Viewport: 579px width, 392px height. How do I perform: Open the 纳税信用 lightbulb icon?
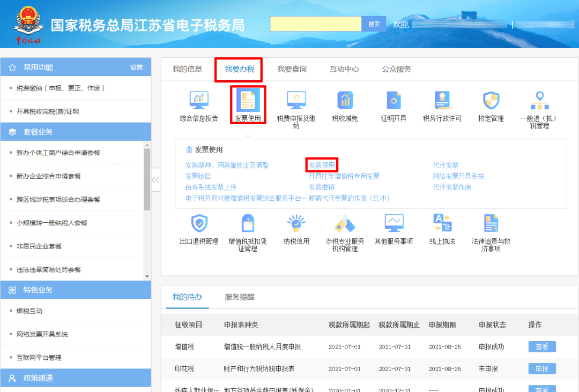click(x=296, y=223)
